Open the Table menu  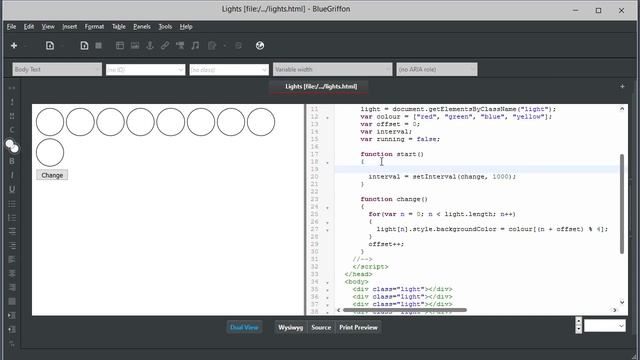[119, 27]
